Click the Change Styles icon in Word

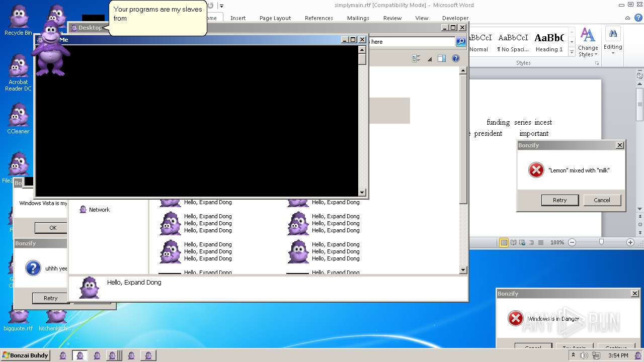coord(588,42)
